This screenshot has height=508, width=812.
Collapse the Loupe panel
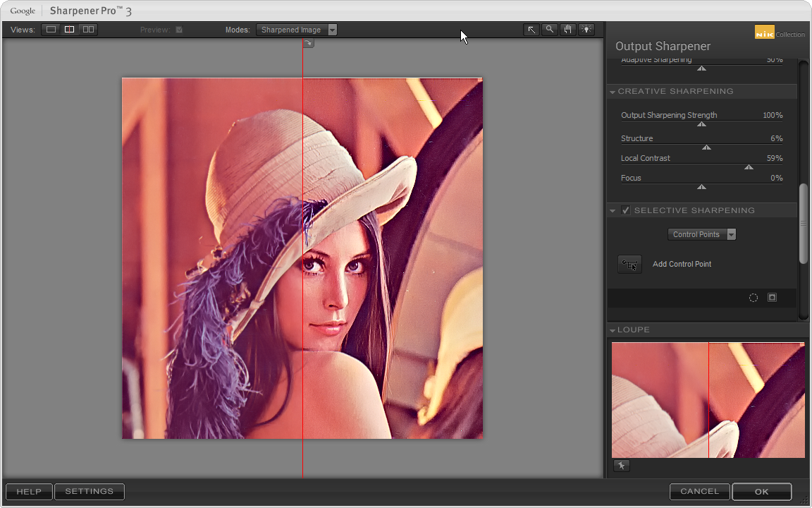pyautogui.click(x=613, y=330)
